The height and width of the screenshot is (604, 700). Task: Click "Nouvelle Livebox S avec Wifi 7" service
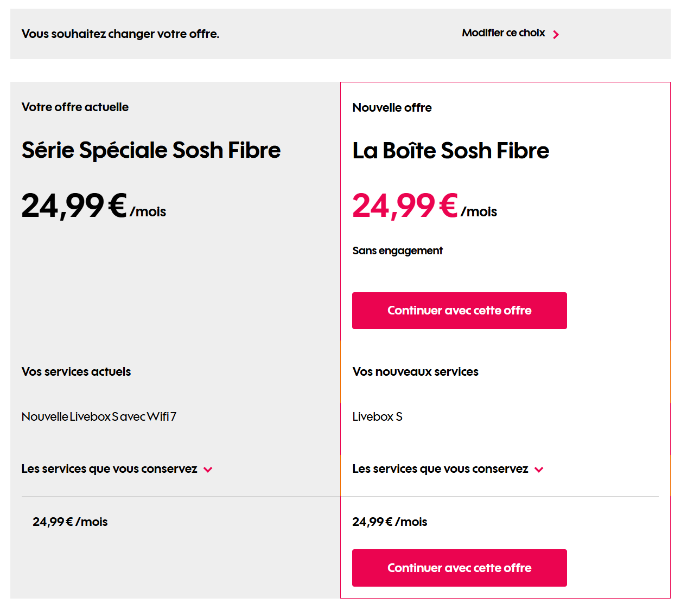tap(99, 417)
